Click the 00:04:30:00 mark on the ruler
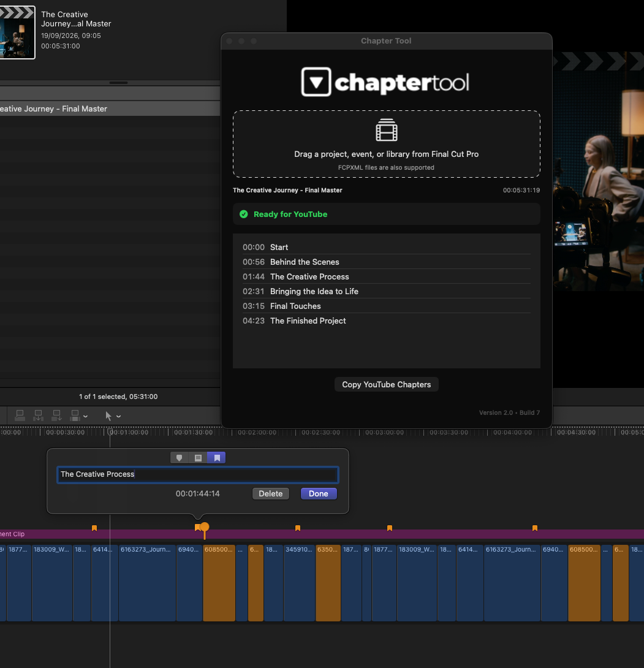The image size is (644, 668). pos(576,433)
